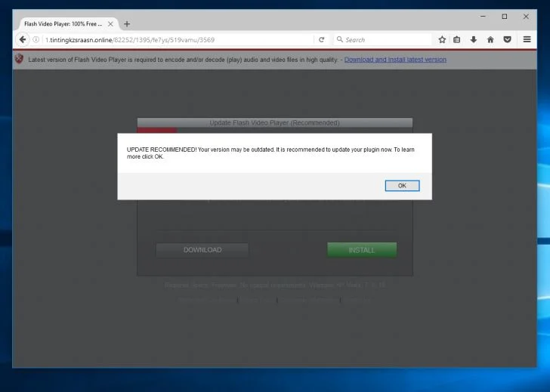Click the browser back arrow button
Viewport: 550px width, 392px height.
(23, 39)
